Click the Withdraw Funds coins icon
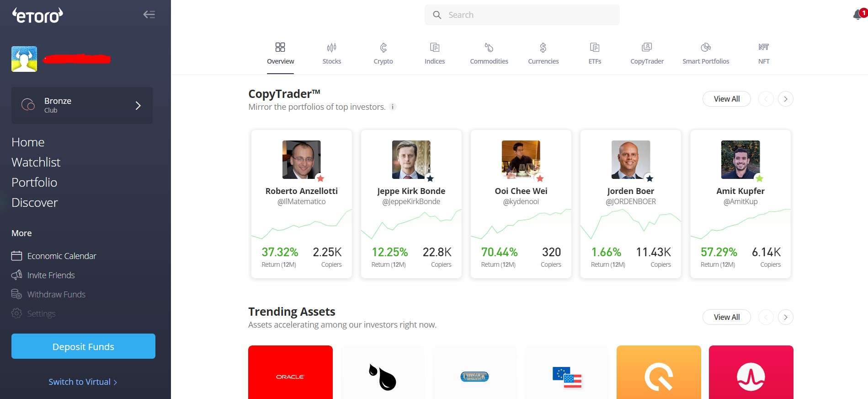Viewport: 868px width, 399px height. pyautogui.click(x=16, y=294)
